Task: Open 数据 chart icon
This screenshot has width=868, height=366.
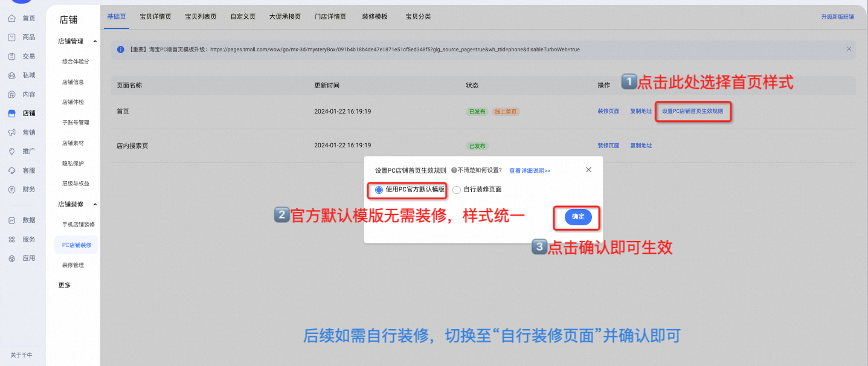Action: 12,220
